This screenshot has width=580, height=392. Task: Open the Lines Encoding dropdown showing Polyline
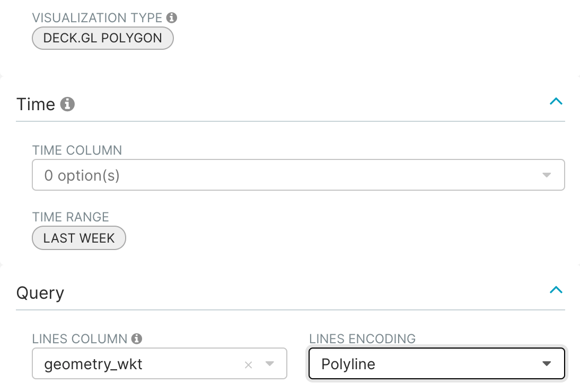coord(436,363)
